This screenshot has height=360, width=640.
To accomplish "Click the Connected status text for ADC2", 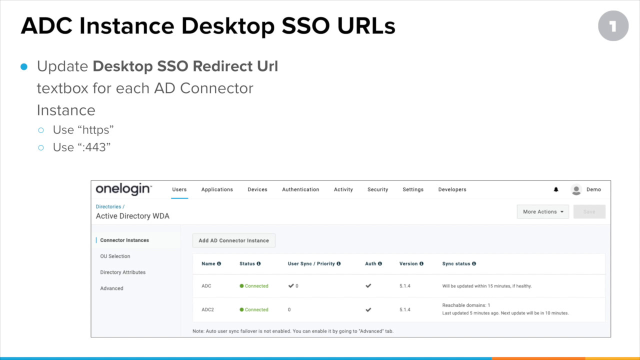I will [x=256, y=310].
